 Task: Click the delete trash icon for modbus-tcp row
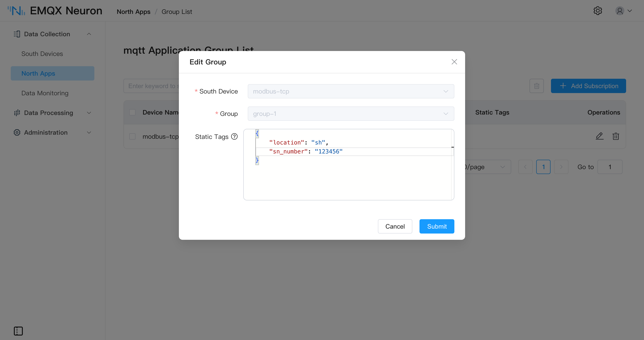616,136
